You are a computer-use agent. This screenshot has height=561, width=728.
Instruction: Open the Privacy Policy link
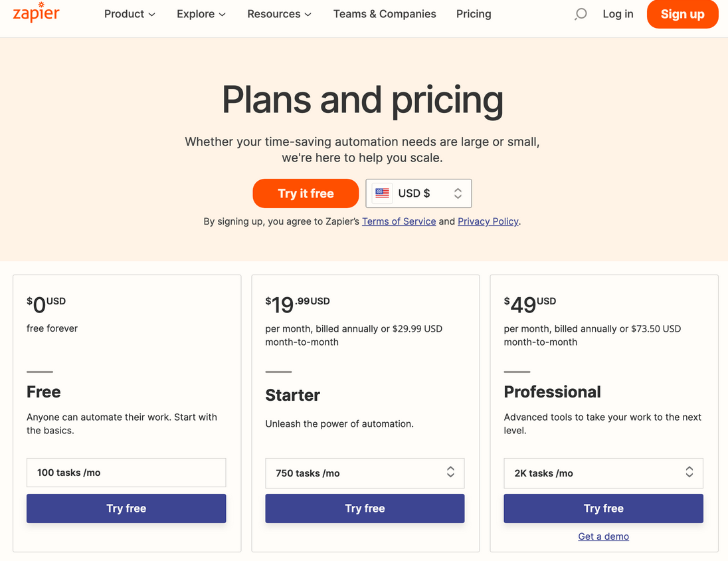[488, 221]
